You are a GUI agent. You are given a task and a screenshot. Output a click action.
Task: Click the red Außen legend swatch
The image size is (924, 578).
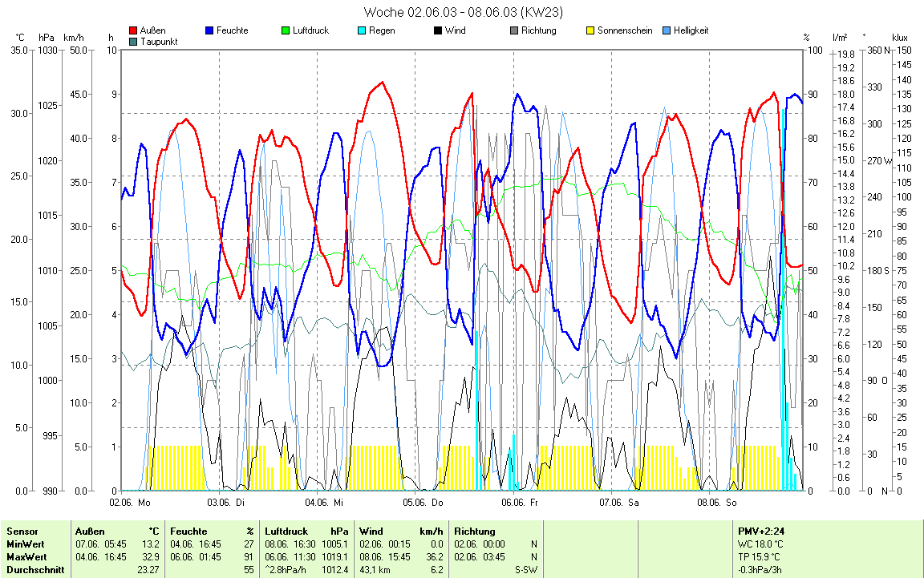[133, 31]
